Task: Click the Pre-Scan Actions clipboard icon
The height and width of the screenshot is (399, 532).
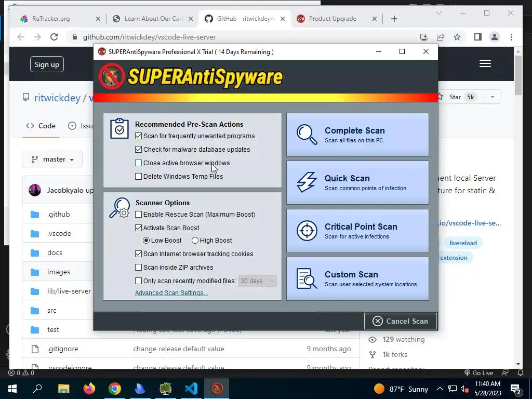Action: tap(119, 129)
